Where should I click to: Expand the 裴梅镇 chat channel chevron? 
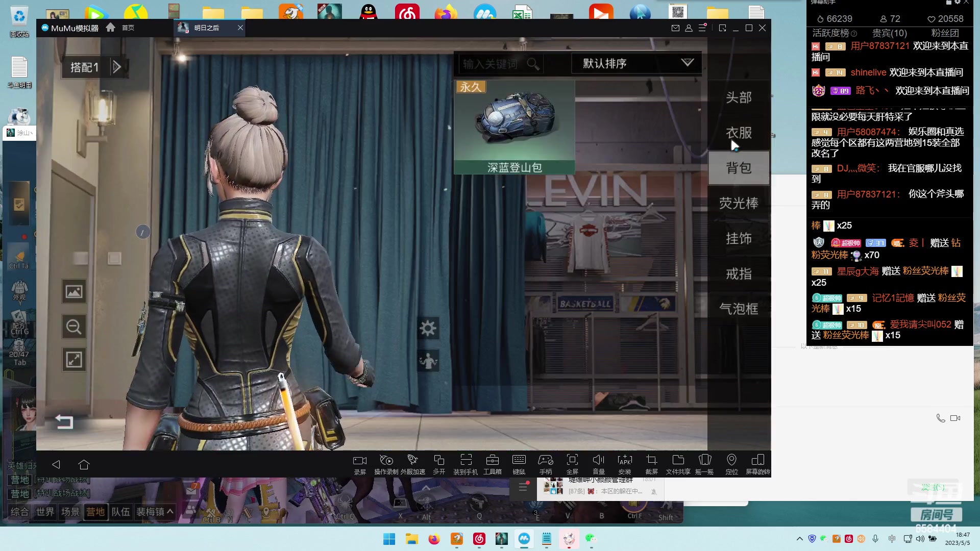click(x=170, y=511)
